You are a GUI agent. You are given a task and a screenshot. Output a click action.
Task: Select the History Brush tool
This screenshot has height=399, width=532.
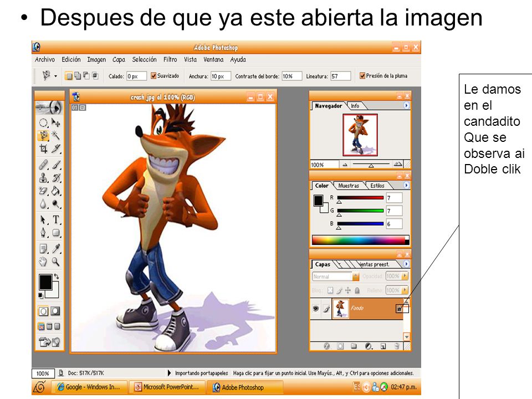(x=56, y=178)
